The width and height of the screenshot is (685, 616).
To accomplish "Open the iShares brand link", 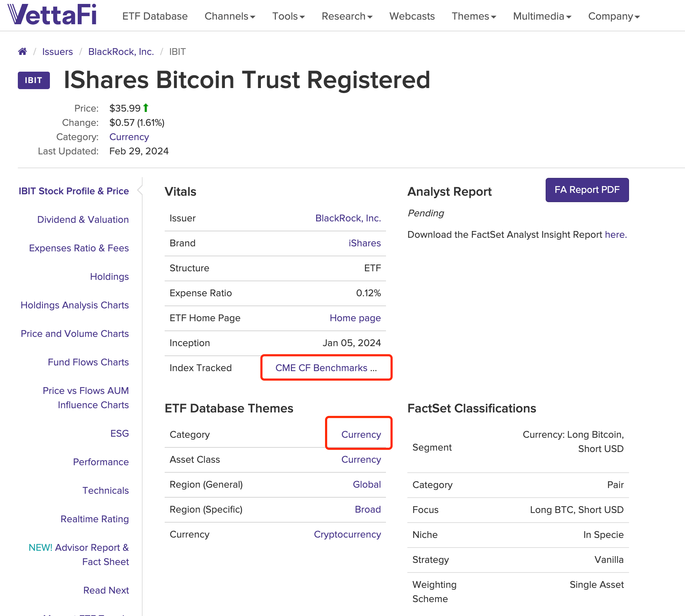I will pos(365,243).
